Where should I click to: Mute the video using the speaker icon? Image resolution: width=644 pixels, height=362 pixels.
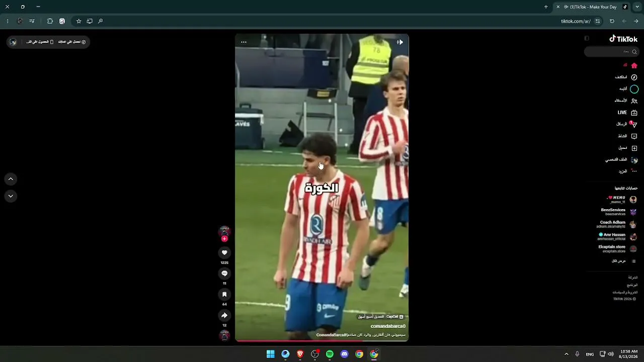tap(400, 42)
